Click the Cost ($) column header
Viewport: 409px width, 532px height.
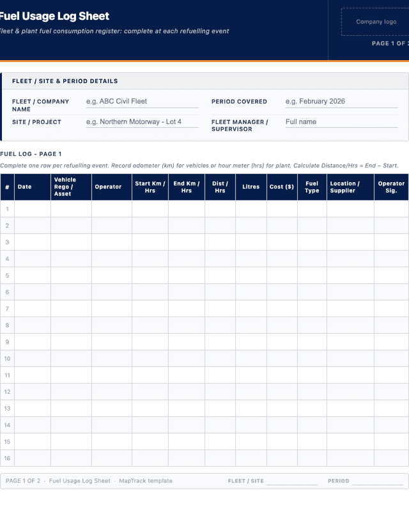point(282,187)
